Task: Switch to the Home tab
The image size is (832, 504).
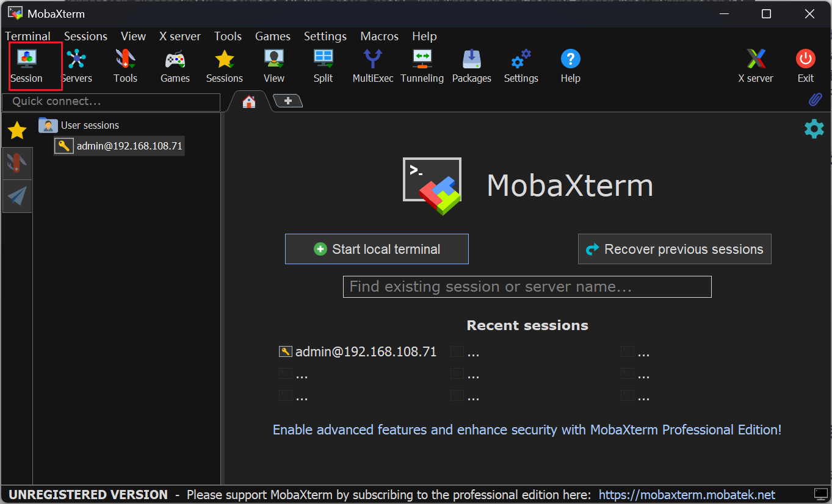Action: (x=248, y=101)
